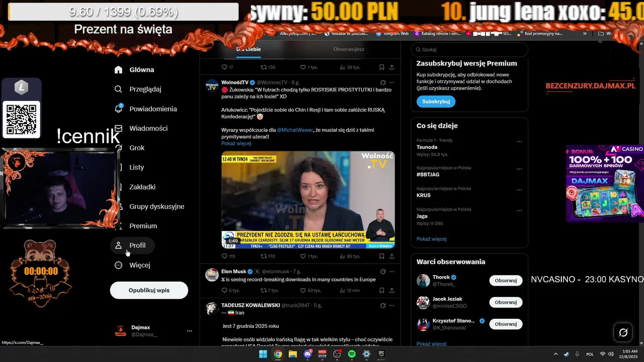Bookmark the WolnośćTV post
Viewport: 644px width, 362px height.
pyautogui.click(x=382, y=256)
